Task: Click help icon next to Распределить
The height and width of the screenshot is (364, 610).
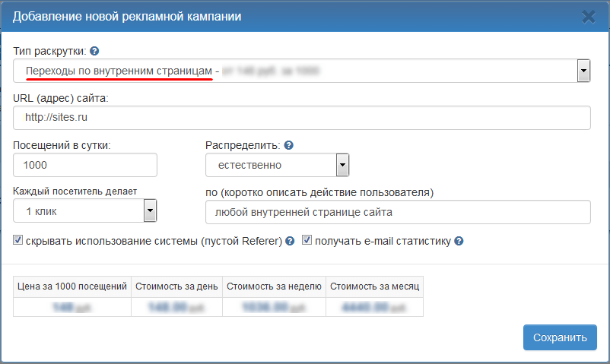Action: [288, 145]
